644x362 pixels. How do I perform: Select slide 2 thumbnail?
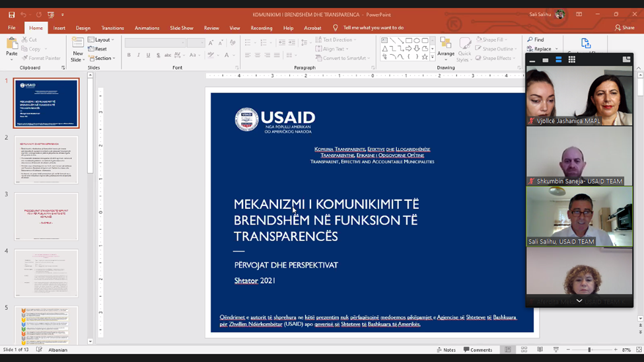(x=46, y=160)
